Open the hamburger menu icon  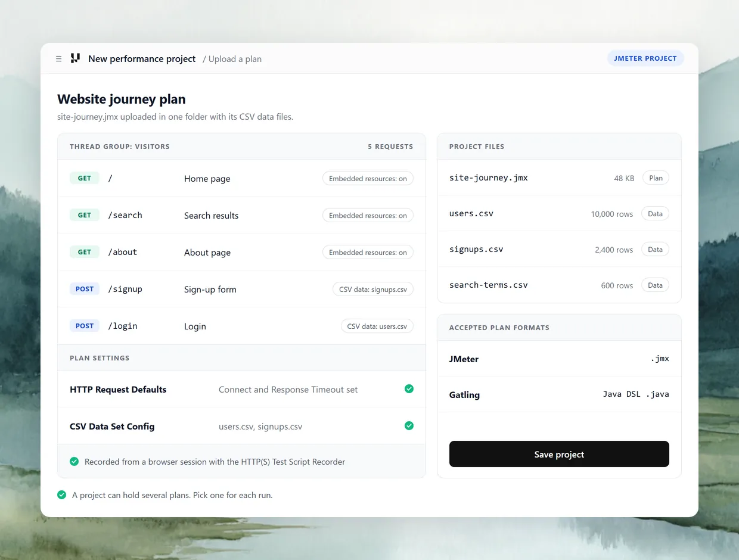[x=58, y=59]
